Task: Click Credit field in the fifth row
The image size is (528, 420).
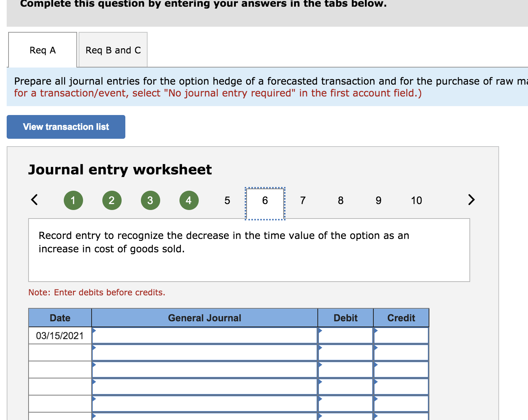Action: click(401, 404)
